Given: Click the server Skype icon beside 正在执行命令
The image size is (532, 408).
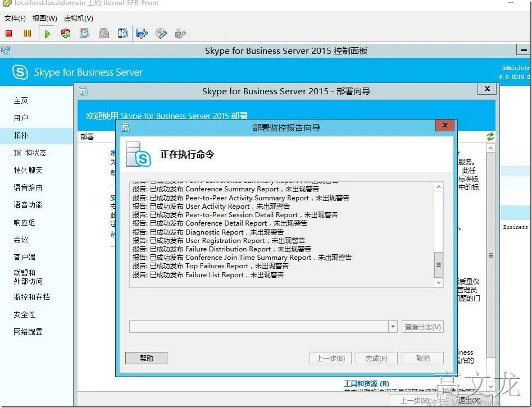Looking at the screenshot, I should pyautogui.click(x=139, y=154).
